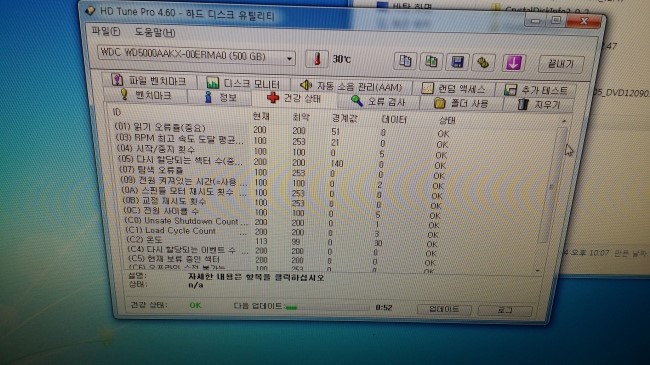Switch to the 디스크 모니터 tab

point(244,83)
